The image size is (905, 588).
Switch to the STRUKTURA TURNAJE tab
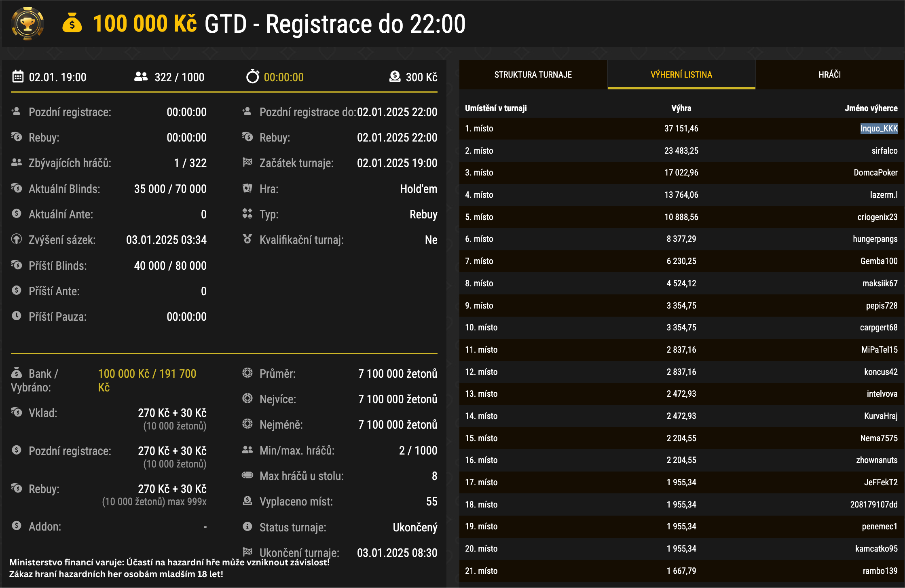point(533,74)
